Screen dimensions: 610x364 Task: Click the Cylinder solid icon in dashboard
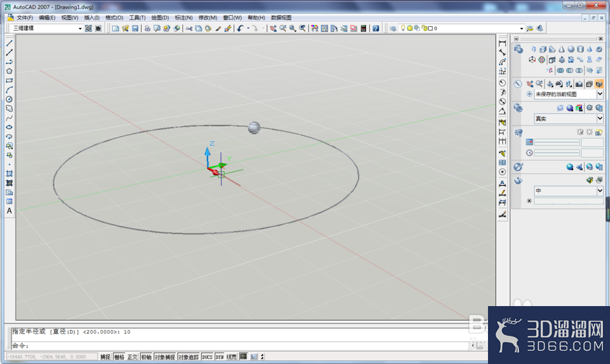tap(581, 49)
